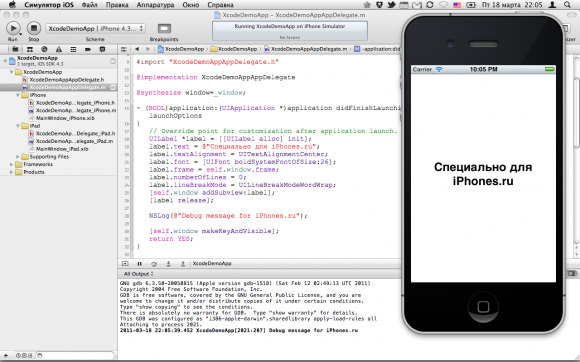Click XcodeDemoApp project in jump bar

point(181,49)
